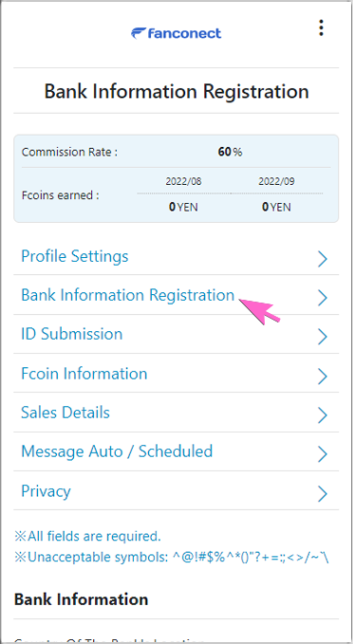Select the Commission Rate label
Image resolution: width=353 pixels, height=644 pixels.
69,153
